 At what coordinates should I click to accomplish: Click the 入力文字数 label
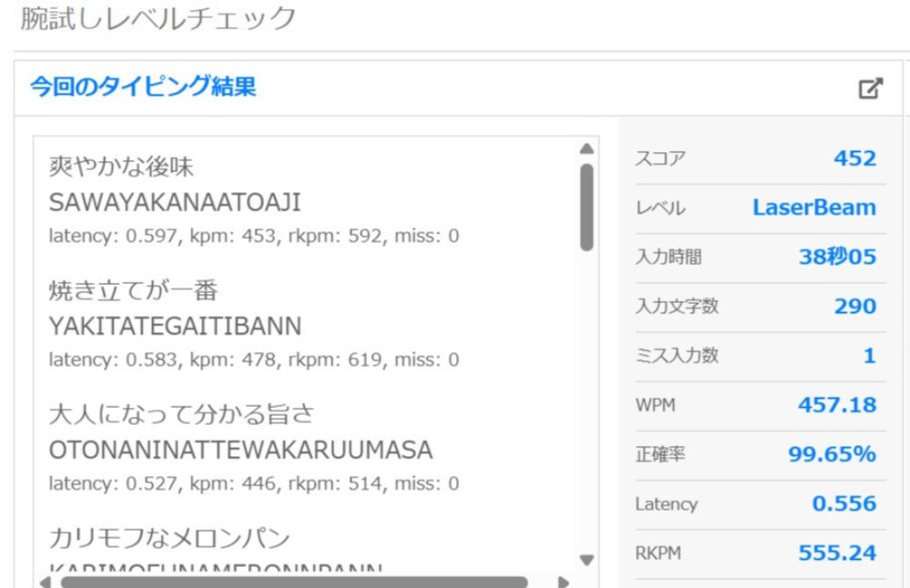point(677,306)
